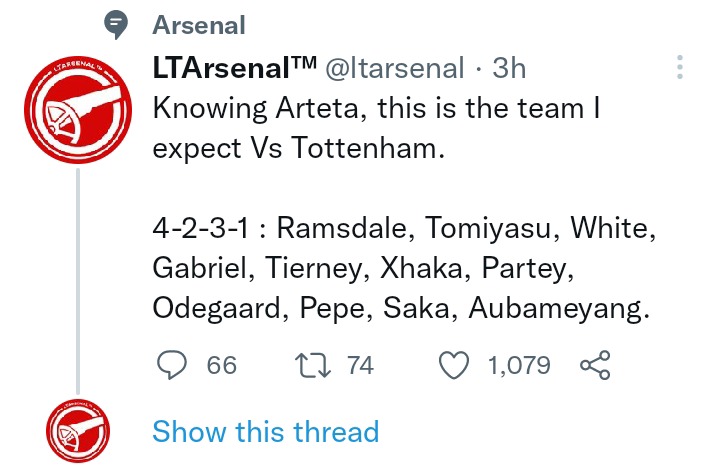Open the three-dot more options menu
The width and height of the screenshot is (720, 469).
pyautogui.click(x=680, y=68)
